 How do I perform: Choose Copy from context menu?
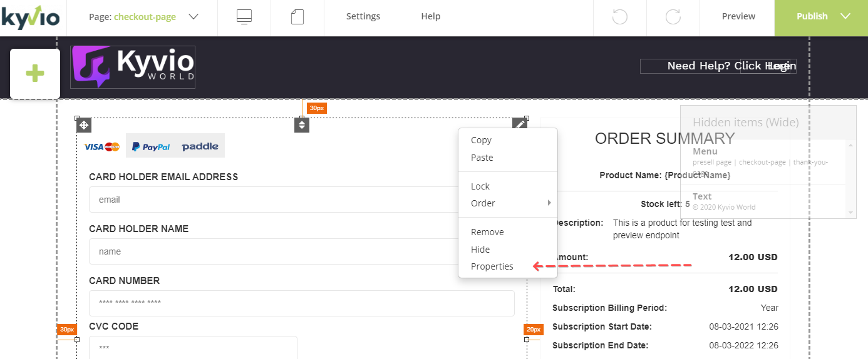481,140
